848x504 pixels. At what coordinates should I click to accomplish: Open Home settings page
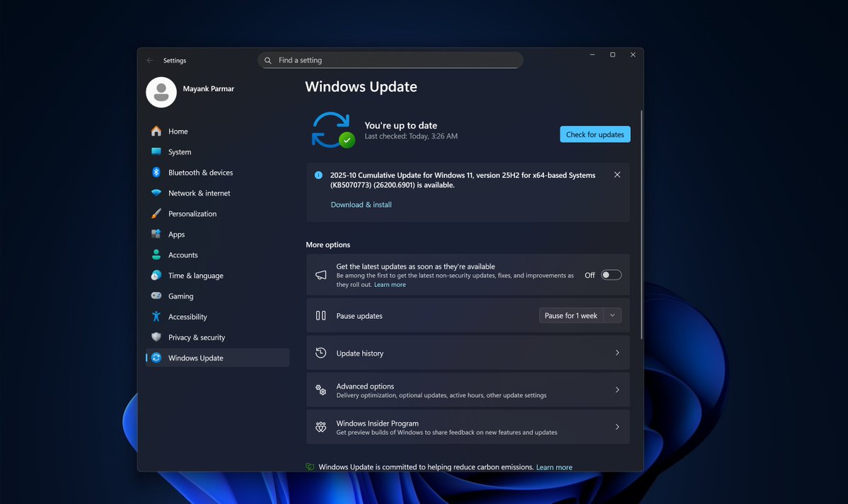tap(217, 131)
